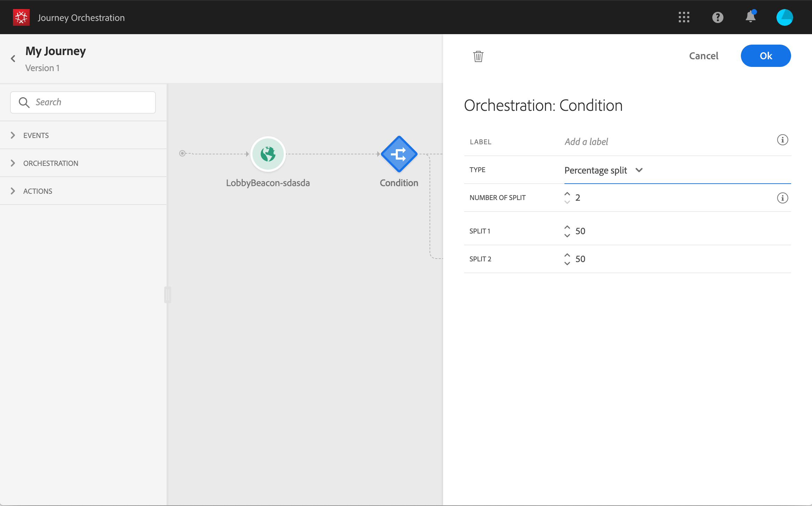
Task: Click the trash delete icon
Action: tap(478, 56)
